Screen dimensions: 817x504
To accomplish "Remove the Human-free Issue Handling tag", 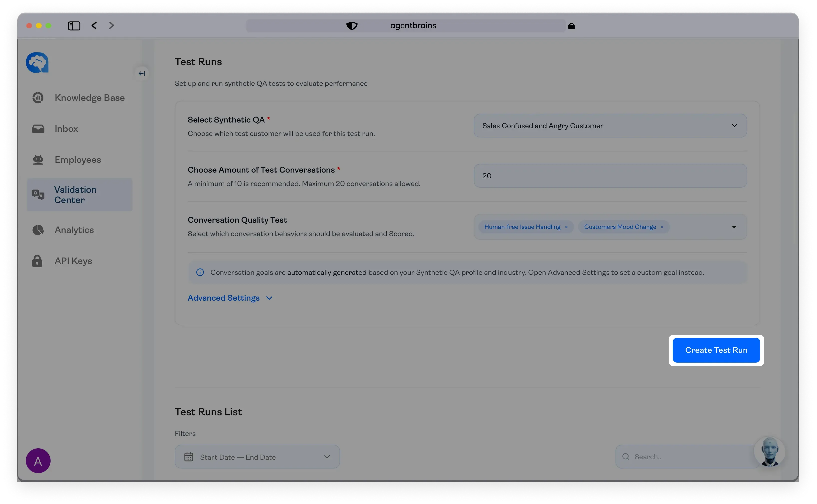I will (x=566, y=227).
